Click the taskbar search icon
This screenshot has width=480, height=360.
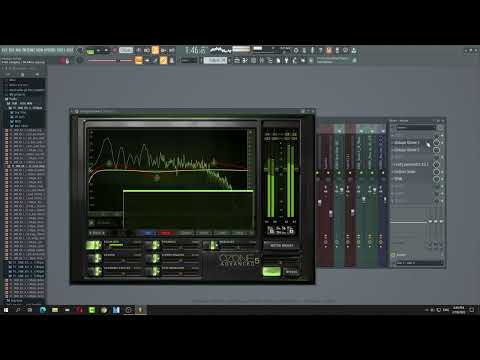coord(18,310)
